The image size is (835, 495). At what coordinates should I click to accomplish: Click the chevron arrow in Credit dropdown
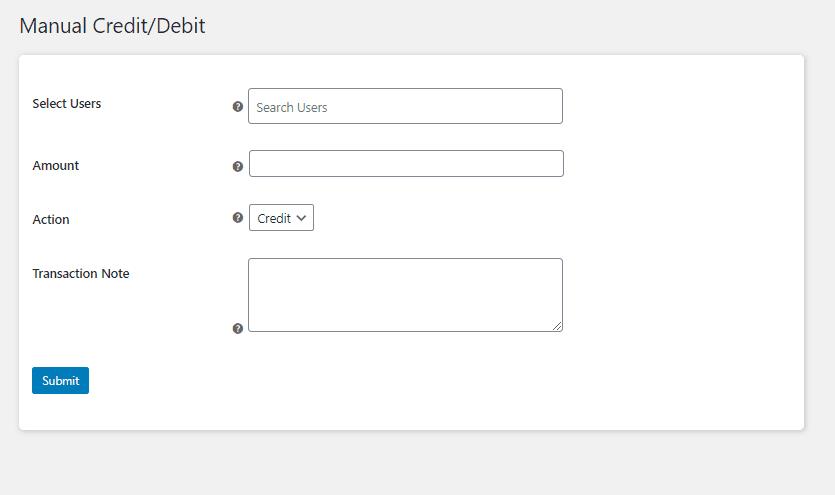pos(301,218)
